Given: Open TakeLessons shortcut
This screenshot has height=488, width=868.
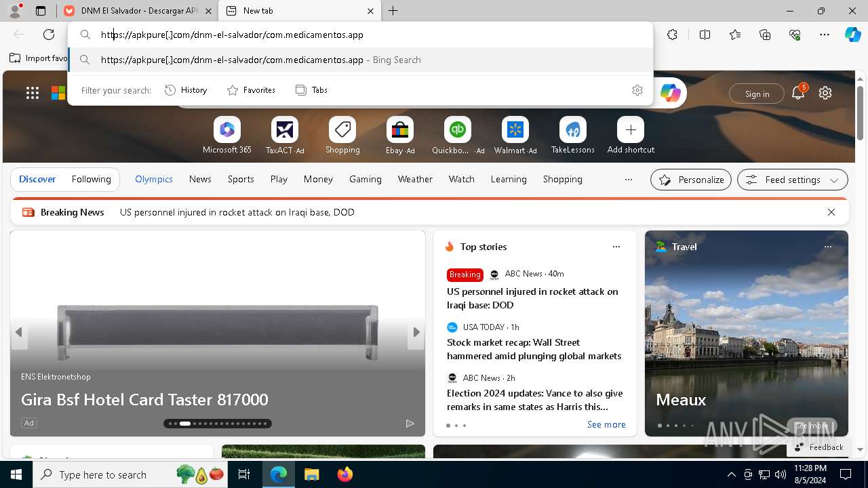Looking at the screenshot, I should 573,136.
